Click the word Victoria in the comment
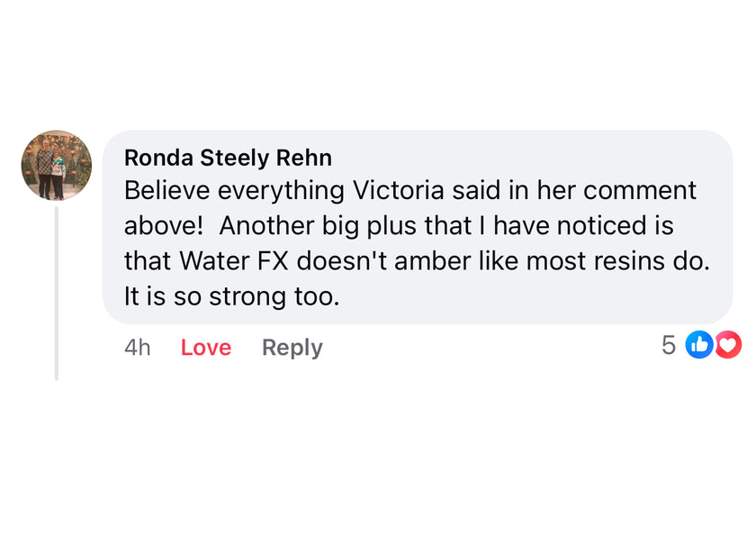Image resolution: width=756 pixels, height=536 pixels. click(398, 191)
